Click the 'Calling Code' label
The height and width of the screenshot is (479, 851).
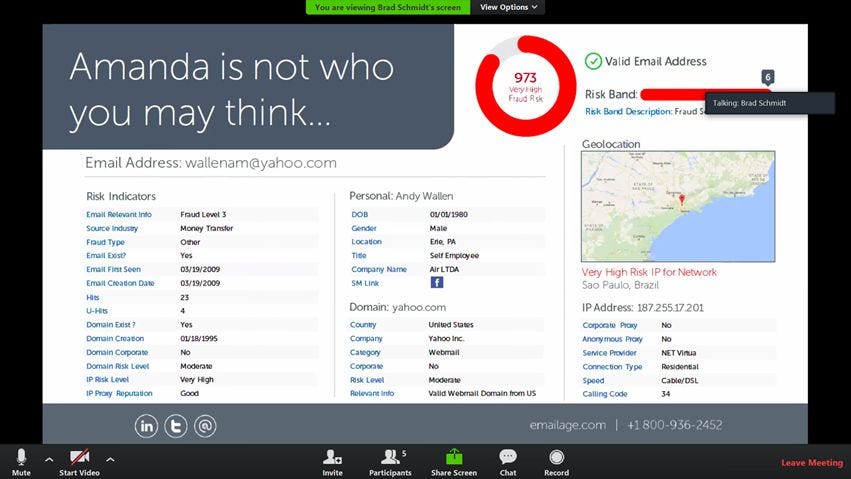click(x=605, y=394)
